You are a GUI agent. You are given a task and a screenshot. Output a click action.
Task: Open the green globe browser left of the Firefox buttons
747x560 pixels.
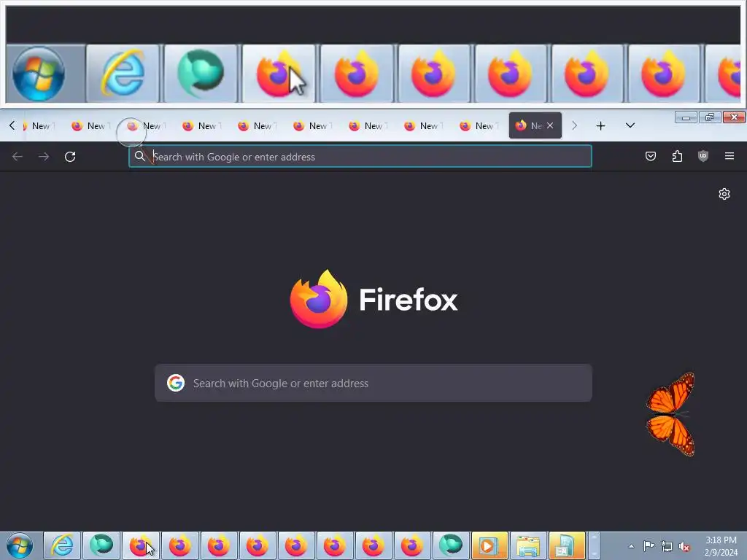(101, 545)
